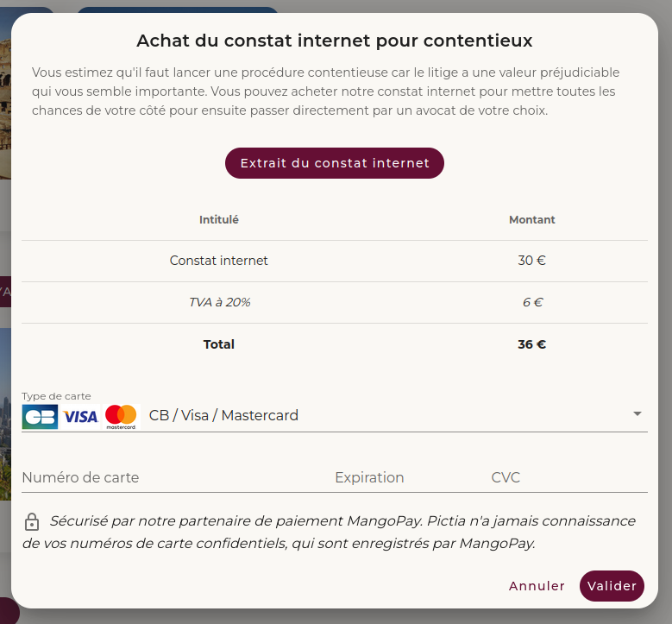Screen dimensions: 672x624
Task: Select the CVC input field
Action: (506, 477)
